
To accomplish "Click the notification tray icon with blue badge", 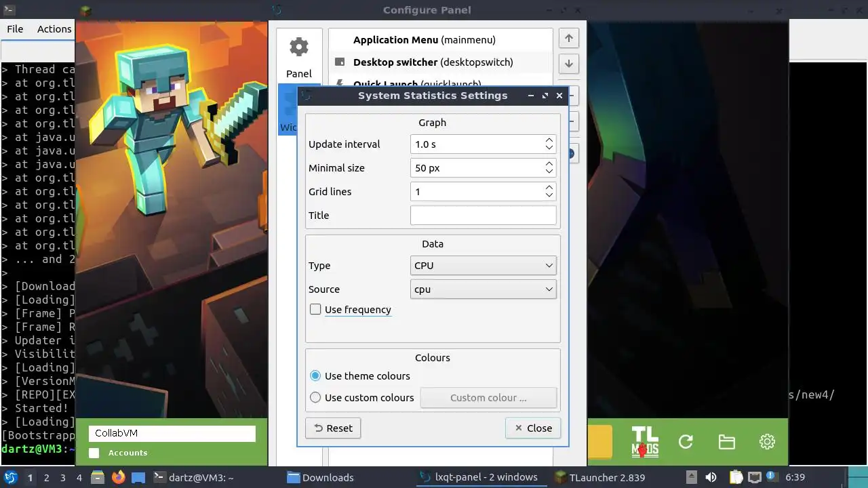I will point(771,477).
